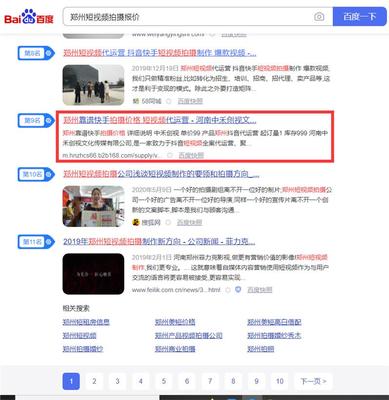This screenshot has height=400, width=389.
Task: Click the 第11名 rank badge
Action: point(36,242)
